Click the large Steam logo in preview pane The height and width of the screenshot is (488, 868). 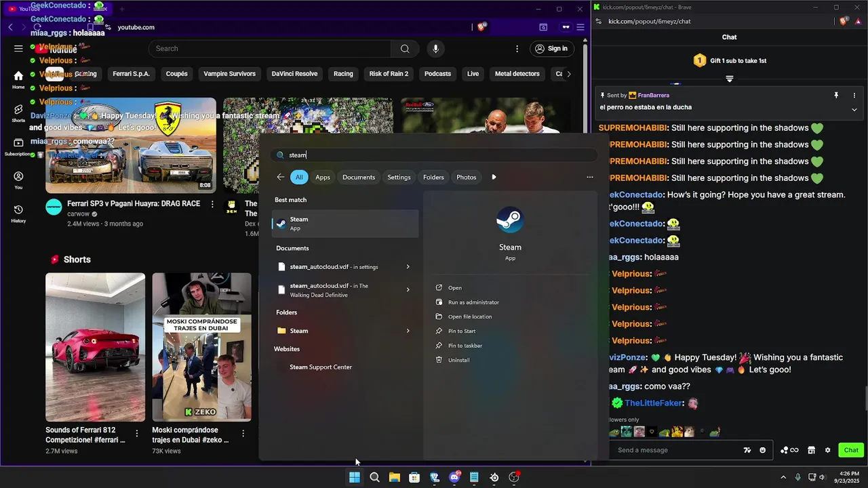click(510, 220)
